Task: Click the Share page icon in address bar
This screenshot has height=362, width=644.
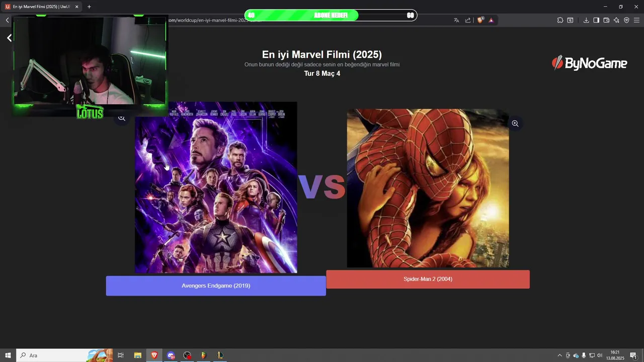Action: (468, 20)
